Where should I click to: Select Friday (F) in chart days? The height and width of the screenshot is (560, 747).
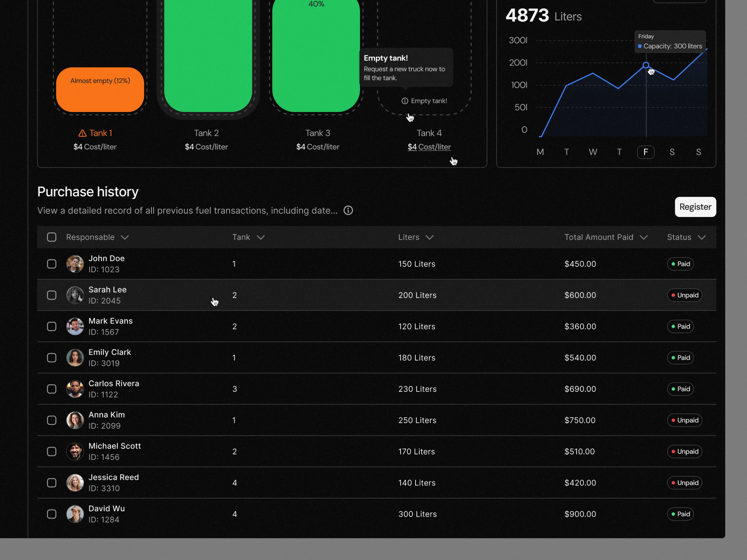(646, 152)
